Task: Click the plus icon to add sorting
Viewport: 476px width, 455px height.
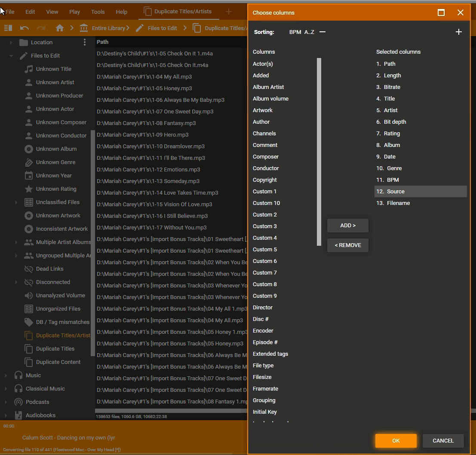Action: click(458, 32)
